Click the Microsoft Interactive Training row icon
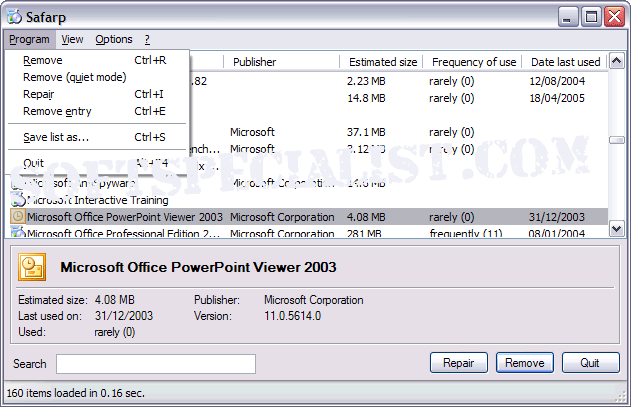Image resolution: width=631 pixels, height=407 pixels. (x=18, y=200)
